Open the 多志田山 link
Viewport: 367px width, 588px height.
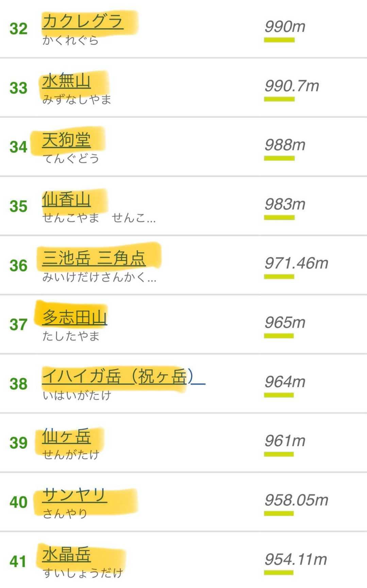tap(74, 318)
